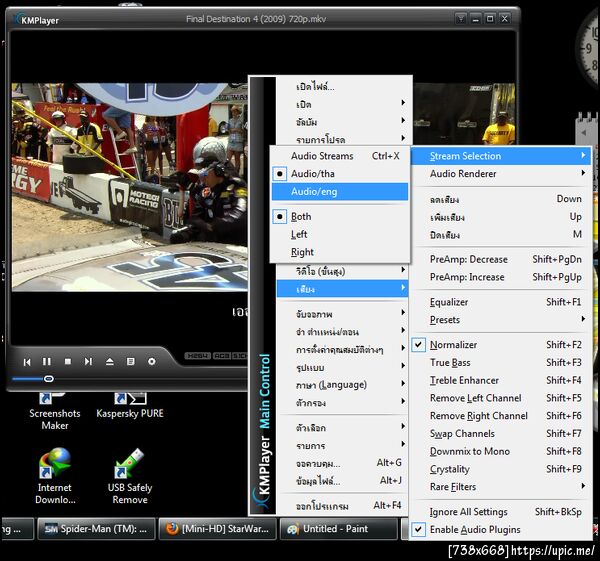Viewport: 600px width, 561px height.
Task: Click the video frame in KMPlayer
Action: click(129, 187)
